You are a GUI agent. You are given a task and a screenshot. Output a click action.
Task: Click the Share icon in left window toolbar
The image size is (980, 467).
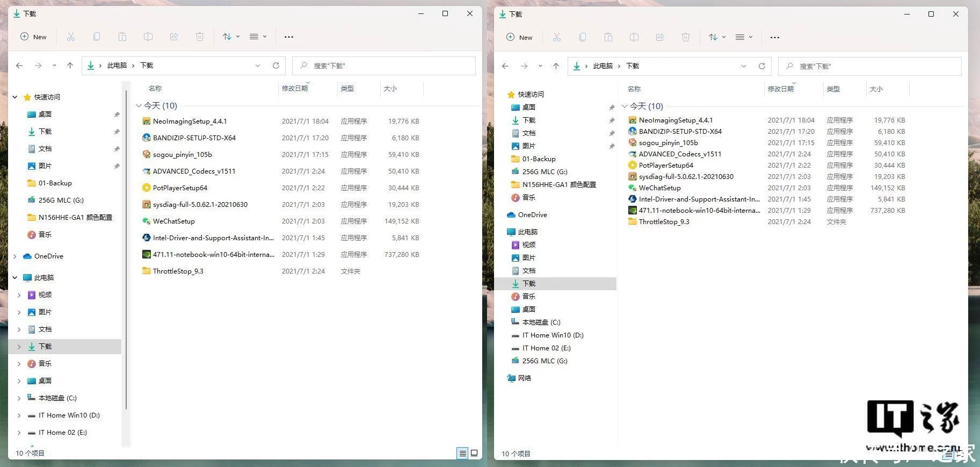[174, 37]
